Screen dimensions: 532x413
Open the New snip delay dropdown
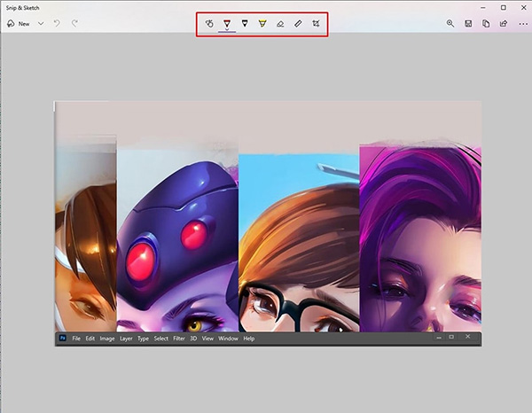41,24
